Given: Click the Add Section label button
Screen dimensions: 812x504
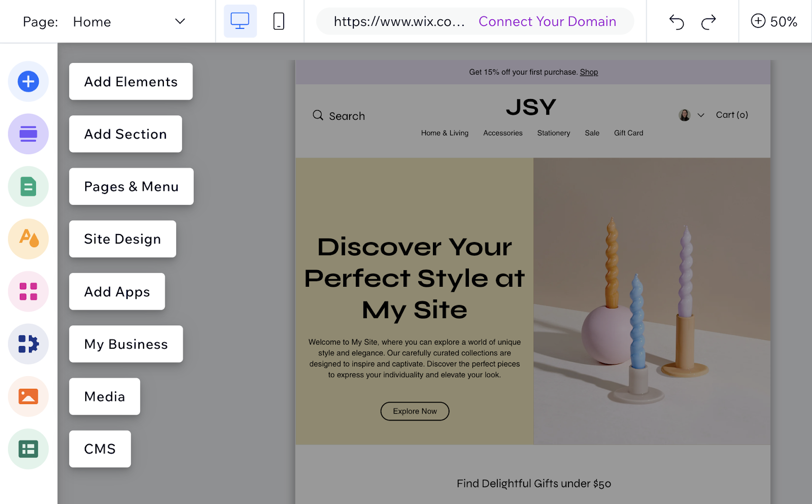Looking at the screenshot, I should [x=125, y=134].
